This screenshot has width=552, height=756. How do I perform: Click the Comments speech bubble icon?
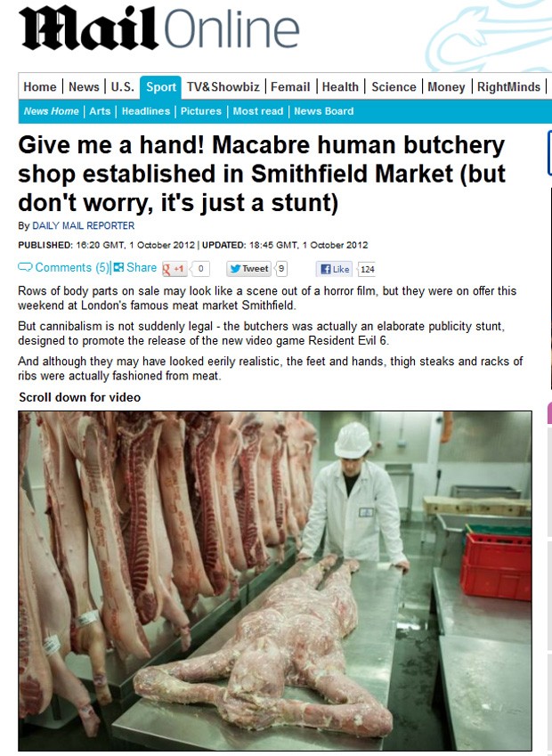[x=25, y=267]
